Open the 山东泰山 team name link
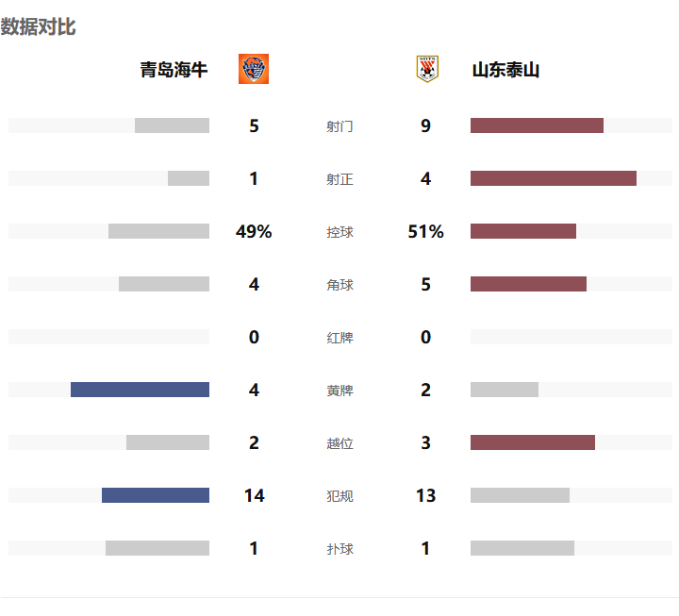This screenshot has height=616, width=679. click(505, 70)
